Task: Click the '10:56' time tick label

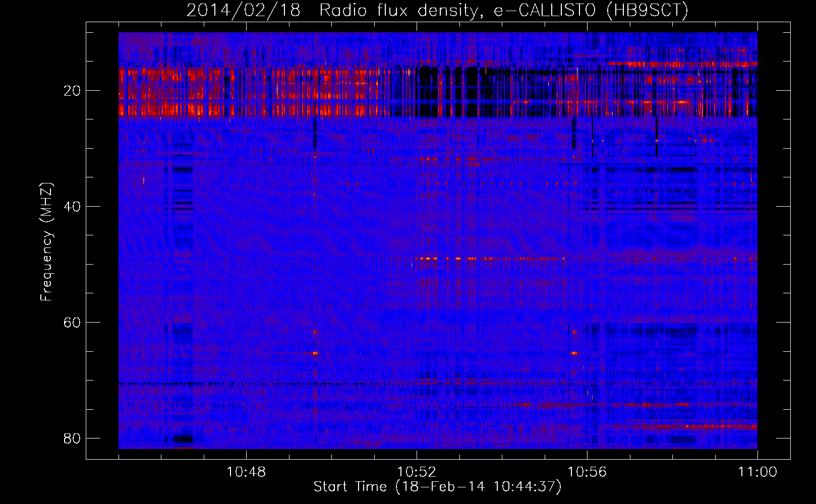Action: tap(587, 472)
